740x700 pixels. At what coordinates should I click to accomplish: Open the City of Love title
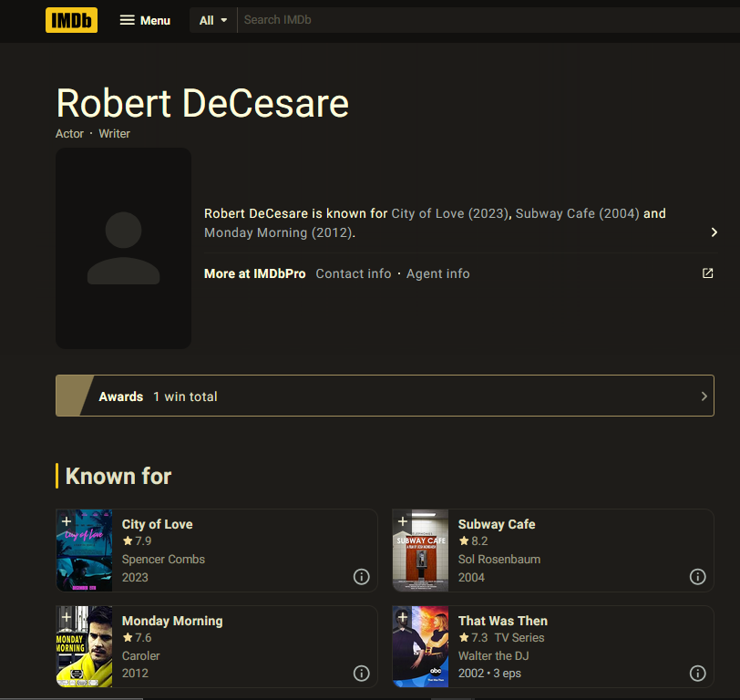157,524
